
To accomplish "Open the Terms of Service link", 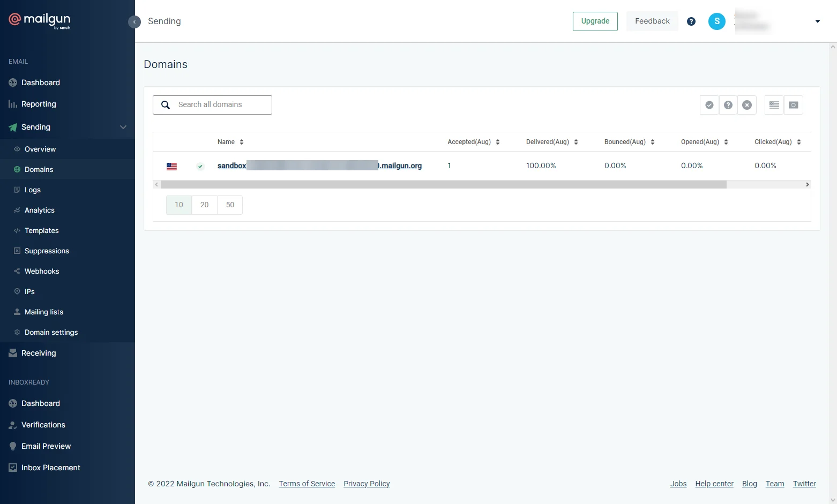I will 307,484.
